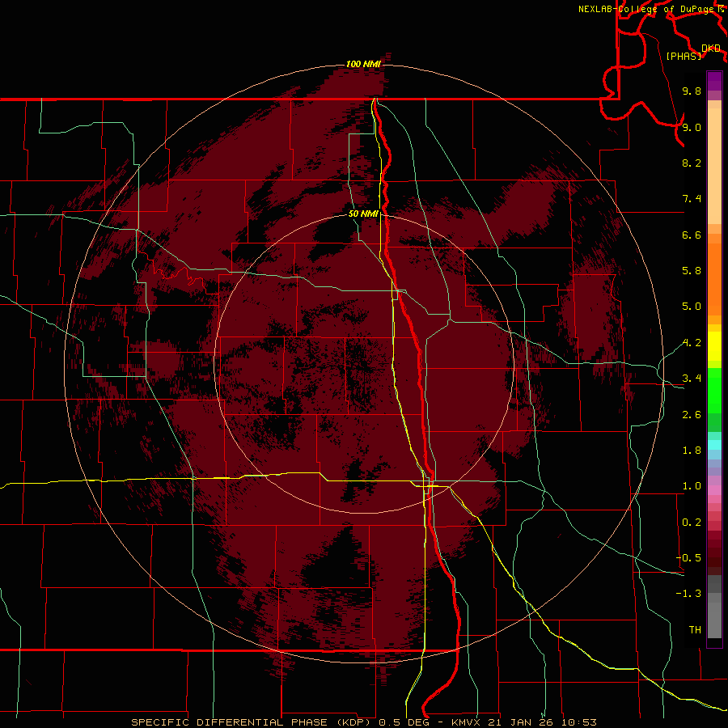The image size is (728, 728).
Task: Click the 7.4 value on color scale
Action: click(x=692, y=199)
